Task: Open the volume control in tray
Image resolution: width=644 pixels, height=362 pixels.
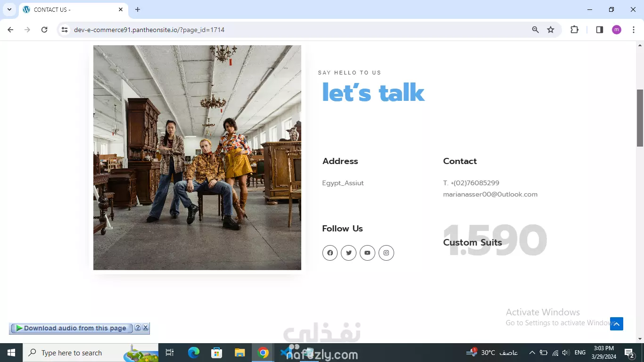Action: tap(566, 353)
